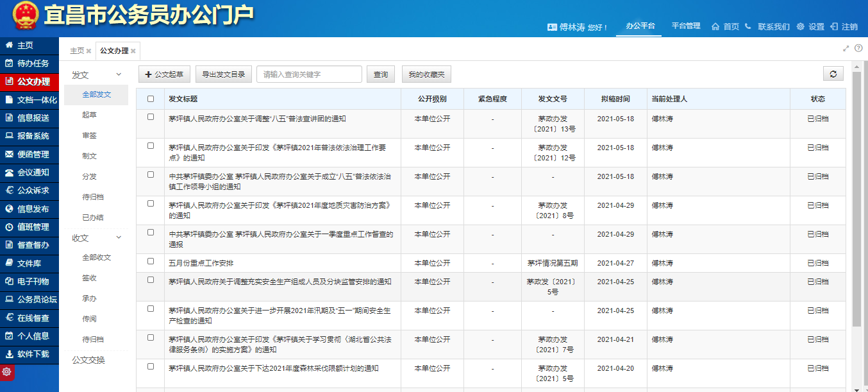The height and width of the screenshot is (392, 868).
Task: Switch to the 平台管理 tab
Action: (686, 26)
